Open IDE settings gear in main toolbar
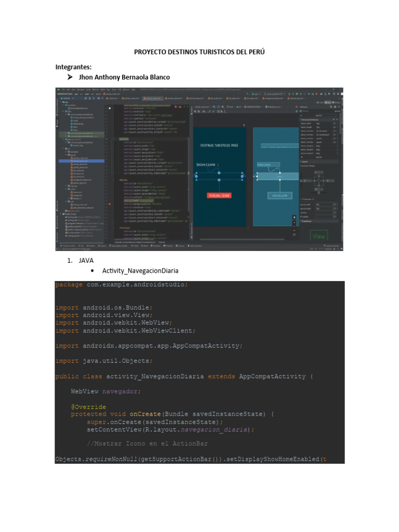Screen dimensions: 399x532 pos(338,94)
